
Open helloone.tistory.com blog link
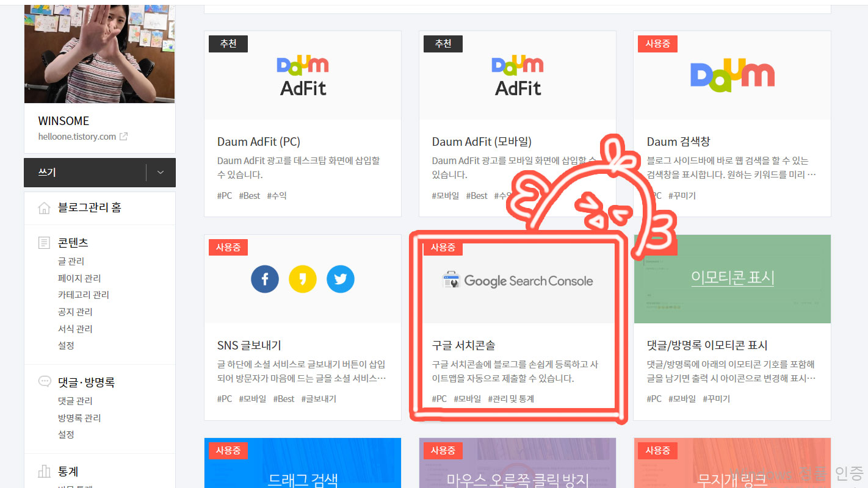[77, 137]
